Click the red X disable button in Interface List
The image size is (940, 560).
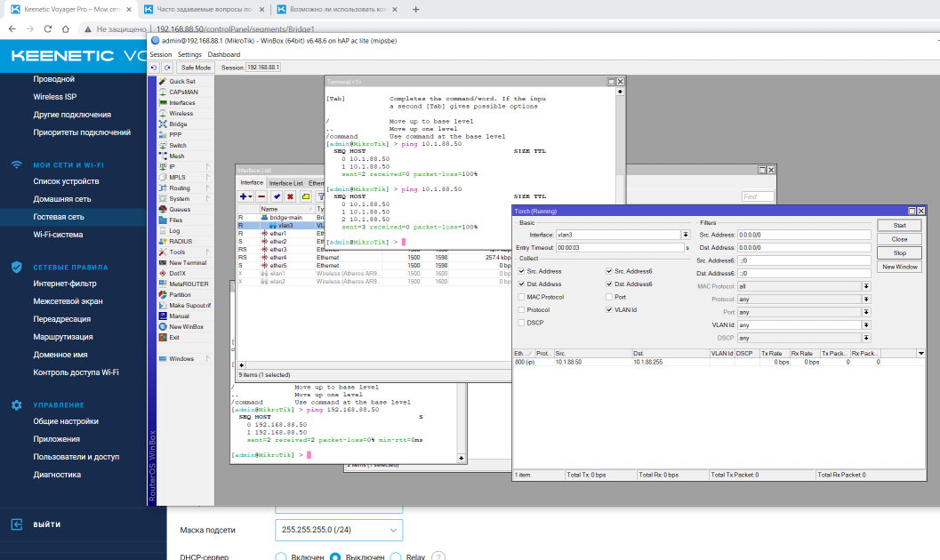point(290,196)
